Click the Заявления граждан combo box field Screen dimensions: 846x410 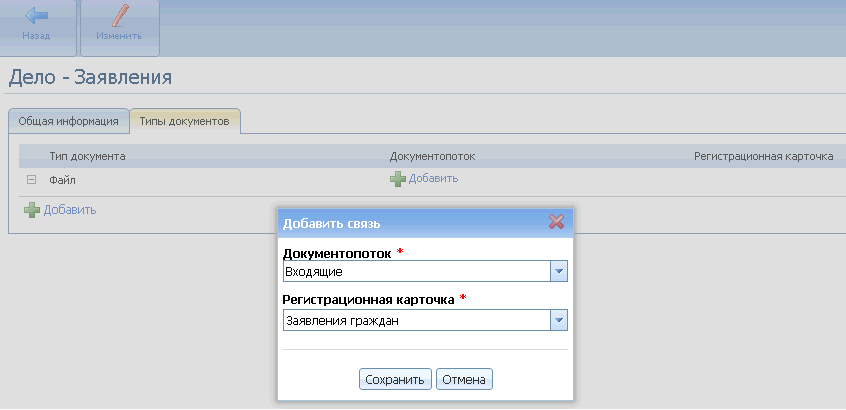tap(415, 320)
